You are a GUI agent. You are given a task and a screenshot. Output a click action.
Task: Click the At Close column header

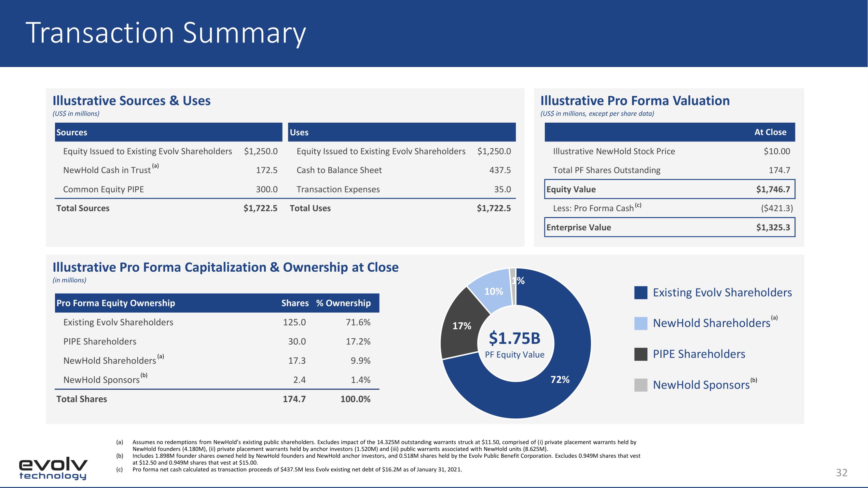(x=770, y=132)
